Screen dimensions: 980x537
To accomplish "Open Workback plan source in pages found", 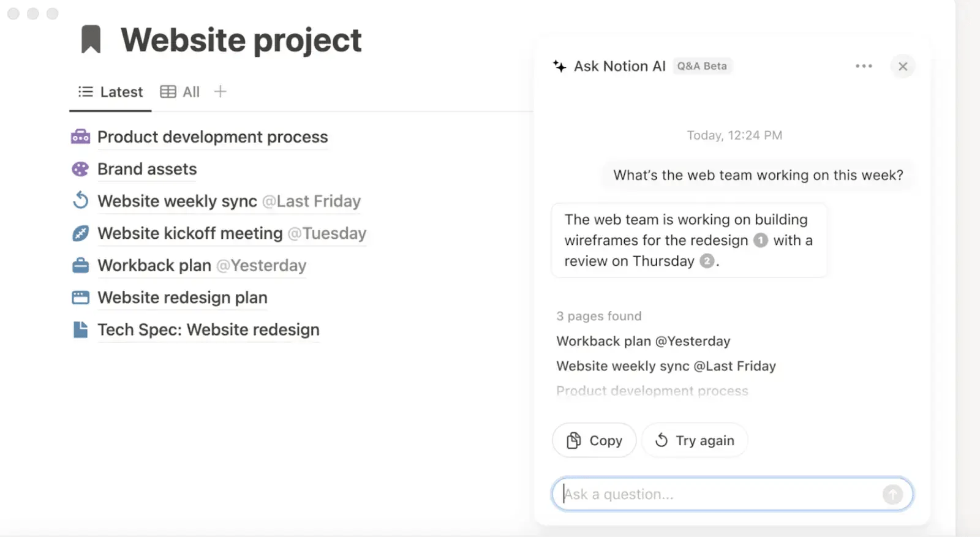I will (x=643, y=341).
